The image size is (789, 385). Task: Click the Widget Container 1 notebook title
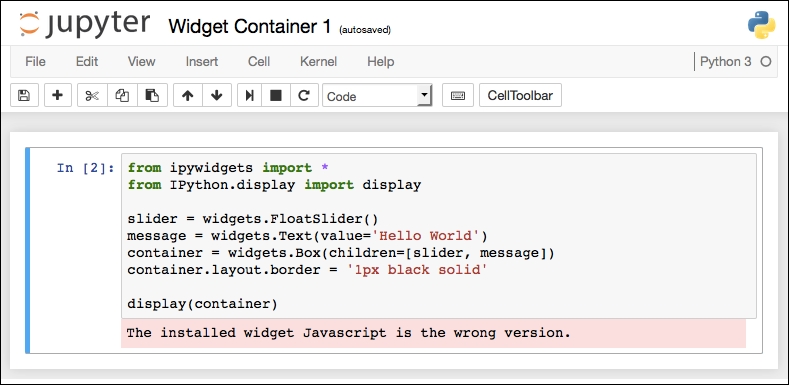coord(250,26)
